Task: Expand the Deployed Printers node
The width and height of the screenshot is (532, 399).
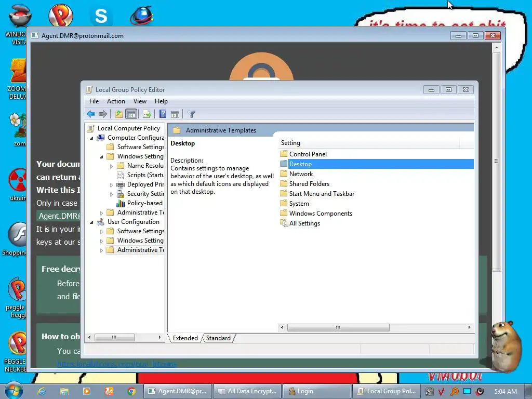Action: click(x=111, y=185)
